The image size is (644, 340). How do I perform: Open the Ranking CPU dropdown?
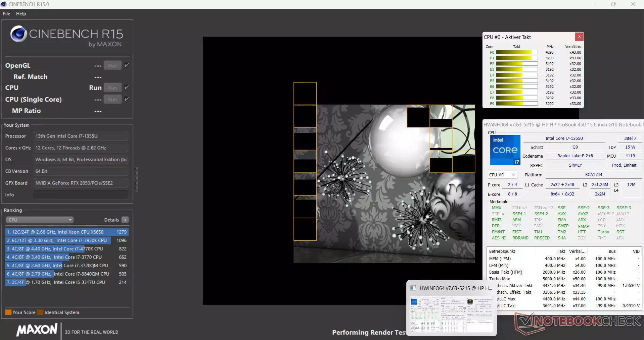40,220
